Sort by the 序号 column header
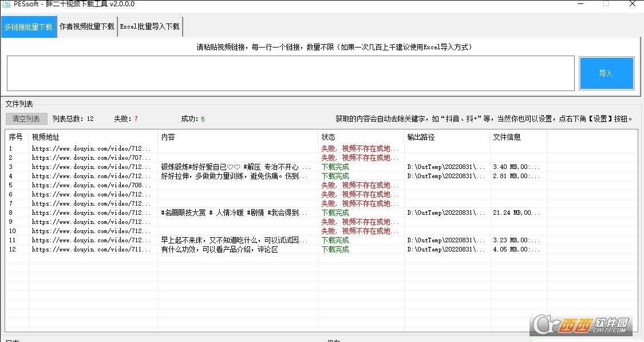 pos(16,137)
